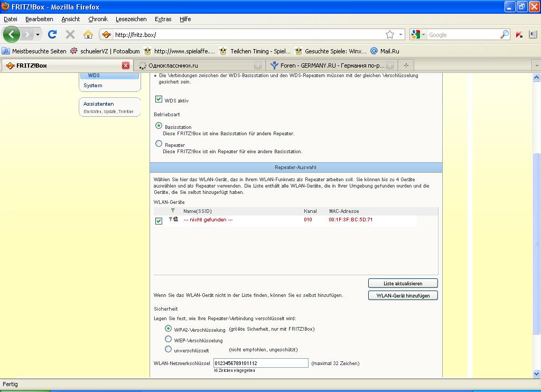Click the Liste aktualisieren button

(403, 283)
